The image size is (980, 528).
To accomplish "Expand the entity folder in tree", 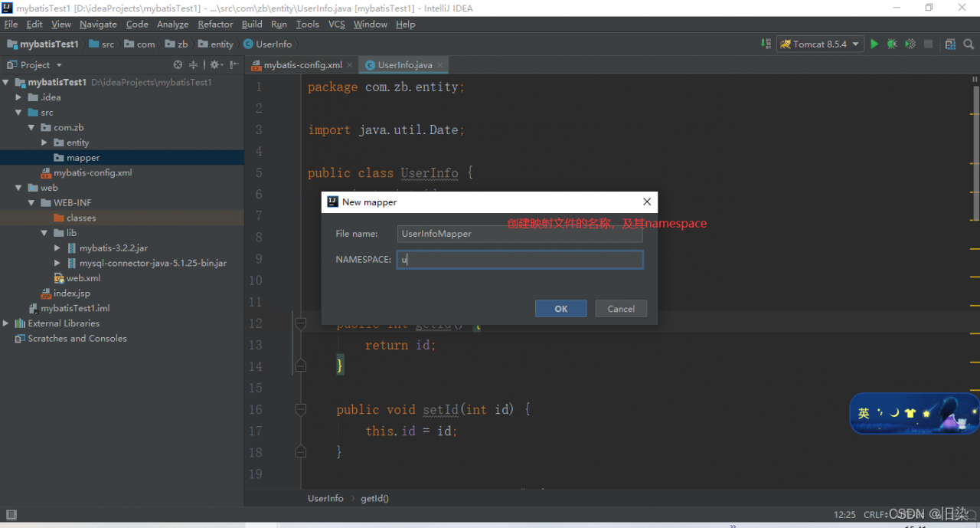I will pyautogui.click(x=44, y=143).
